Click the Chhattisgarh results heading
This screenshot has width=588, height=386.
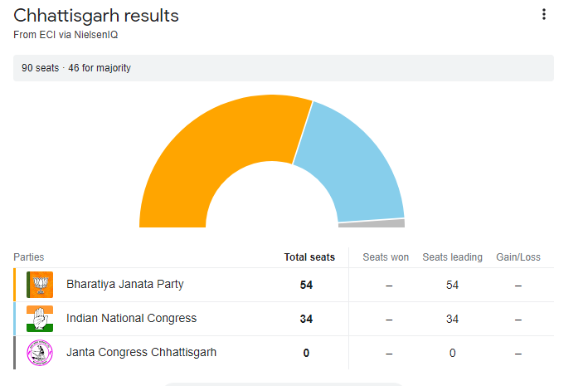(x=96, y=16)
